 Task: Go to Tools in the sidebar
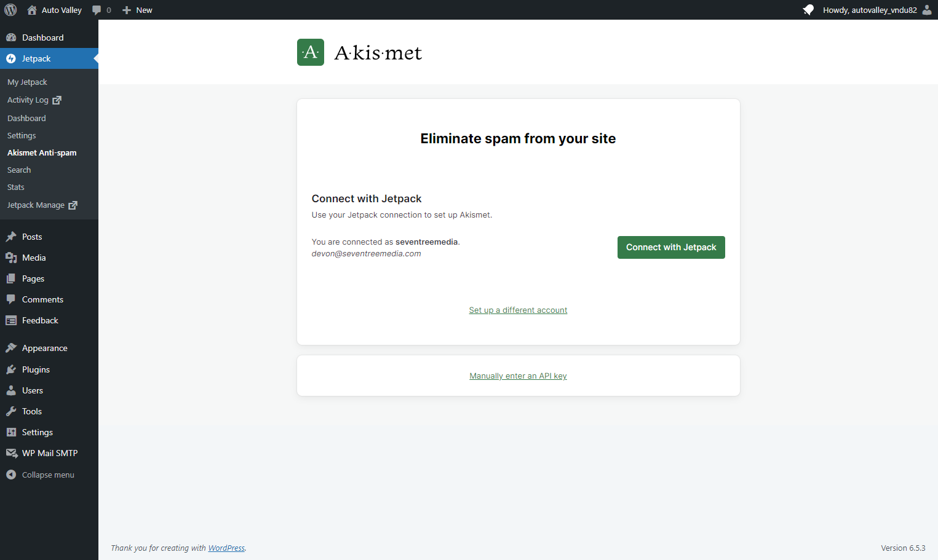tap(32, 411)
